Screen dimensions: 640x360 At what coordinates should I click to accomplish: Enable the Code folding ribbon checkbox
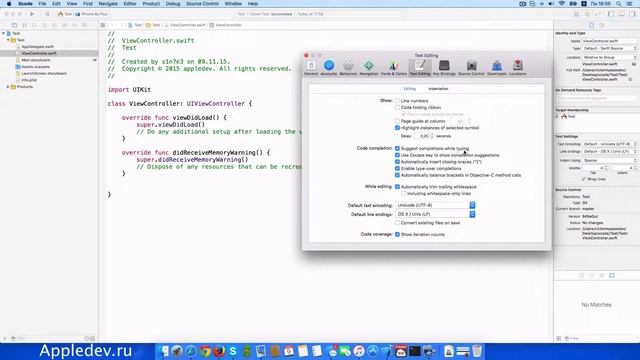tap(397, 107)
